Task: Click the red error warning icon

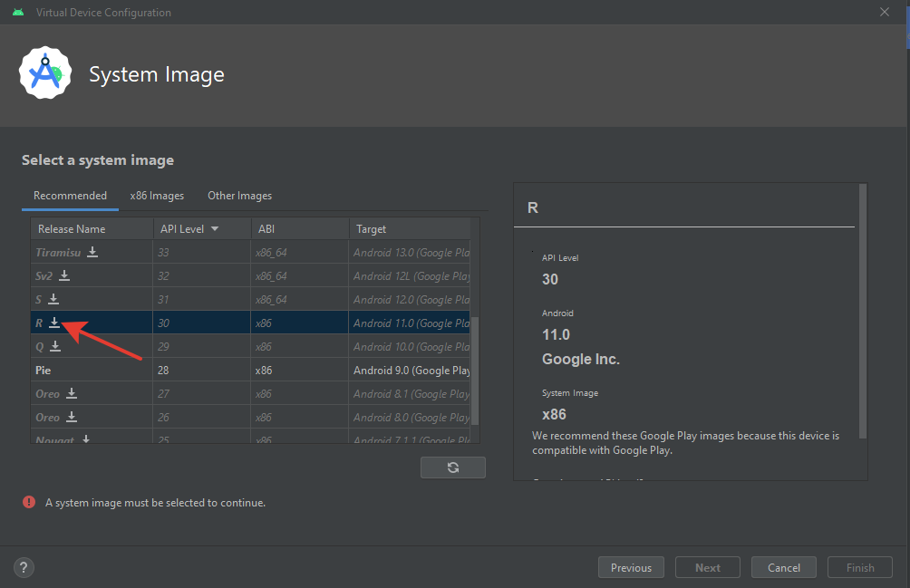Action: pyautogui.click(x=28, y=502)
